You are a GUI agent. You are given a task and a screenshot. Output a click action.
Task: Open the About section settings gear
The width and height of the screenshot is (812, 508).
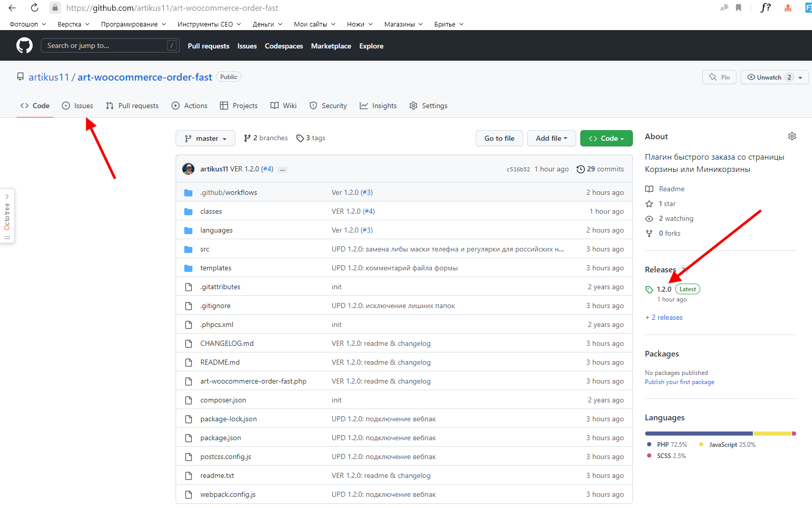tap(792, 136)
